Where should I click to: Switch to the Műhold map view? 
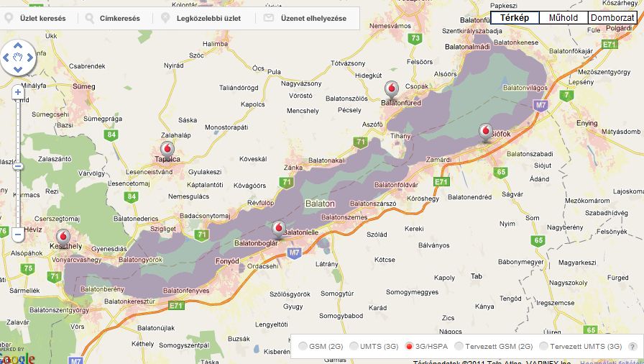(563, 18)
